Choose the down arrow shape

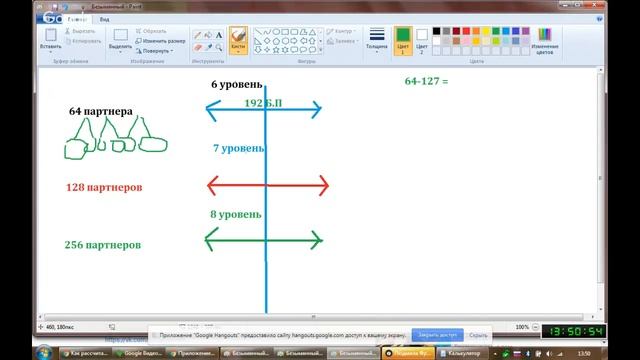[258, 50]
